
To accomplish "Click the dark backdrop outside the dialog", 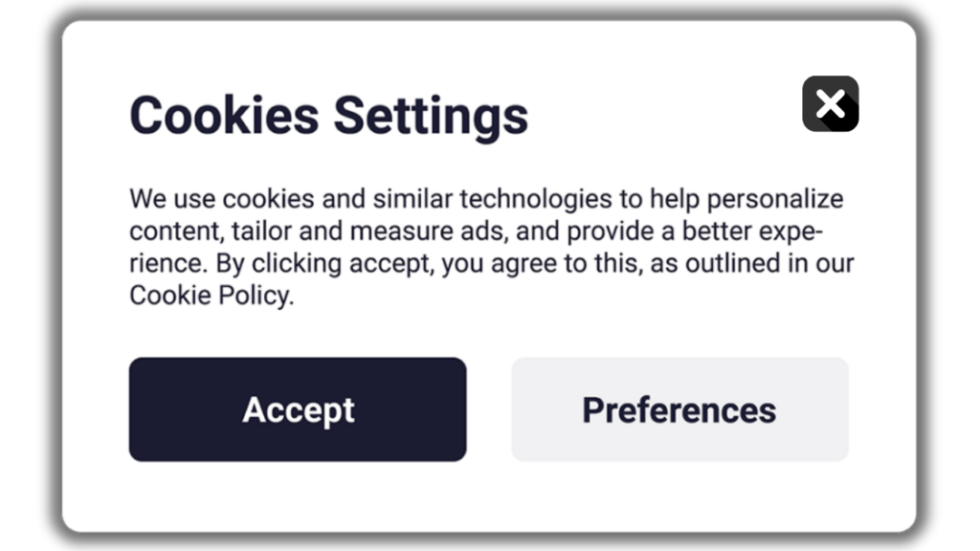I will [29, 287].
